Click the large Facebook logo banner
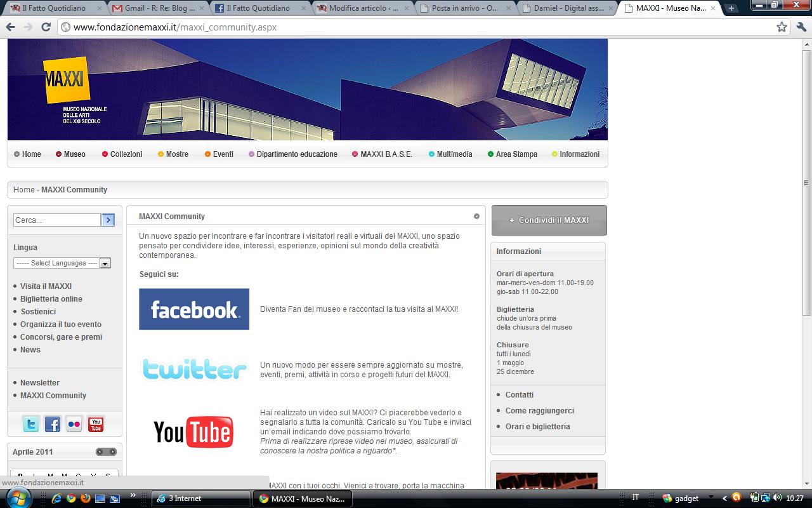812x508 pixels. (194, 309)
